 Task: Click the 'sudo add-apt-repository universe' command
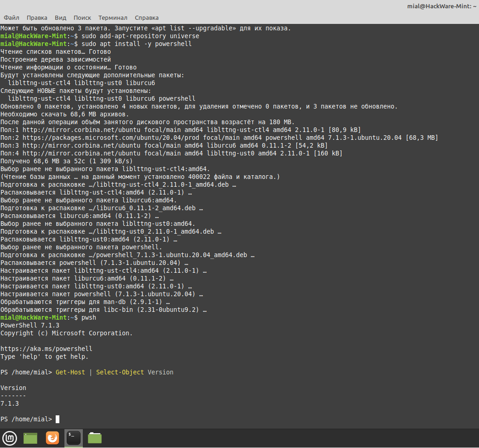click(x=140, y=36)
